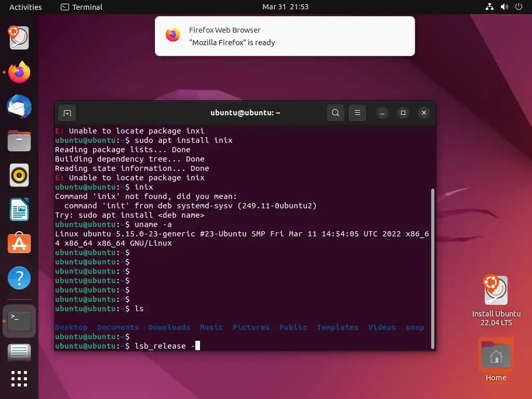Screen dimensions: 532x399
Task: Click the sudo apt install inix command
Action: (x=183, y=140)
